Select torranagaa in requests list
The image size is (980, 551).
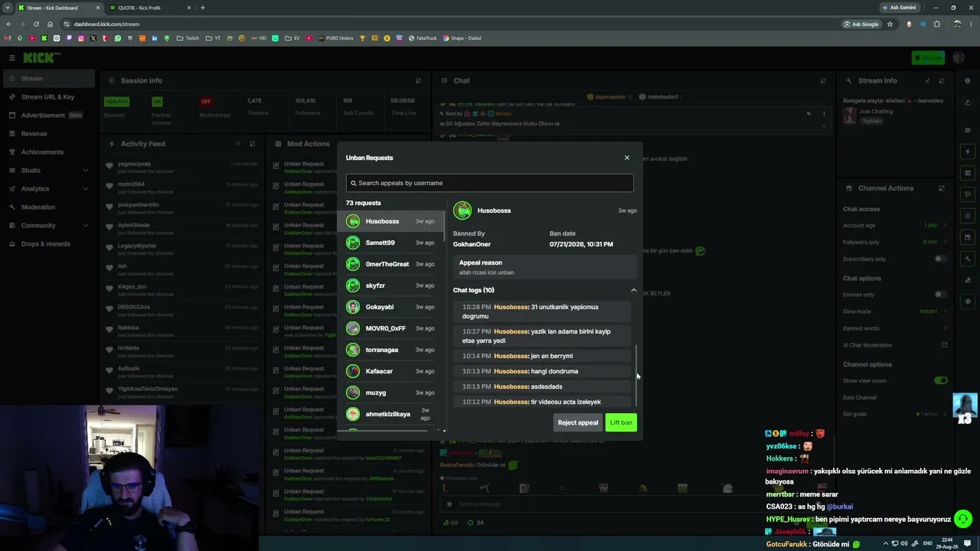[392, 350]
